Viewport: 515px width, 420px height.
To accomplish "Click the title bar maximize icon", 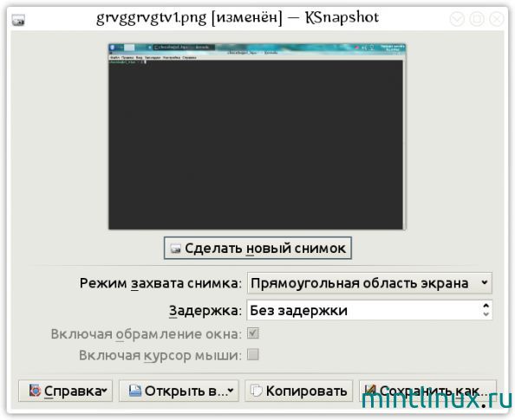I will (x=477, y=19).
